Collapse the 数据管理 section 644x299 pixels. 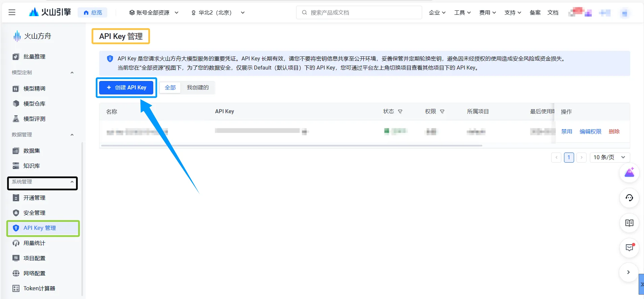pyautogui.click(x=72, y=135)
